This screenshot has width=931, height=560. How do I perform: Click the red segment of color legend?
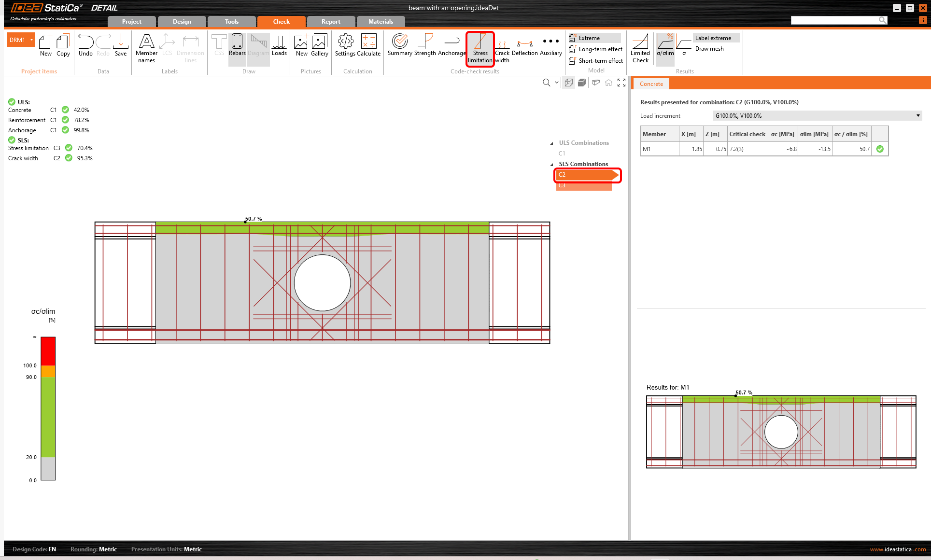pos(48,351)
